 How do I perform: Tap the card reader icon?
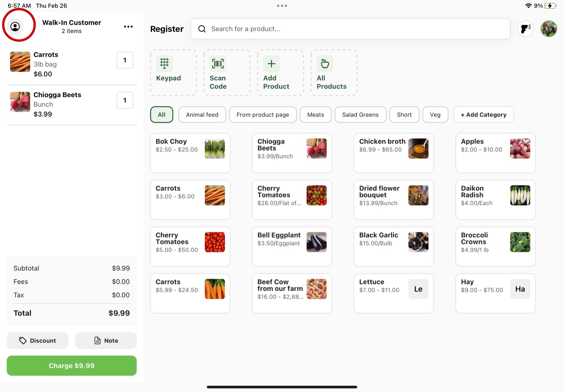[x=525, y=29]
